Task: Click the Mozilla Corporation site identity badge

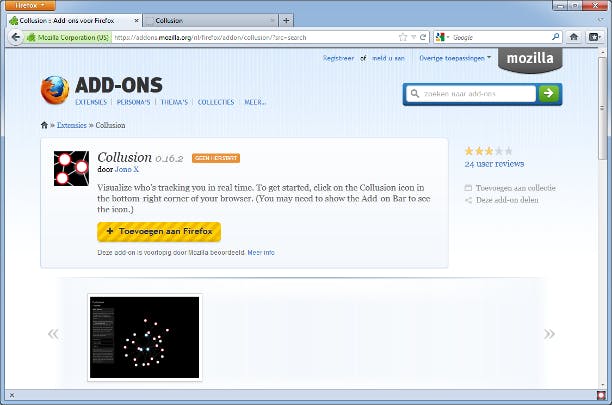Action: tap(68, 37)
